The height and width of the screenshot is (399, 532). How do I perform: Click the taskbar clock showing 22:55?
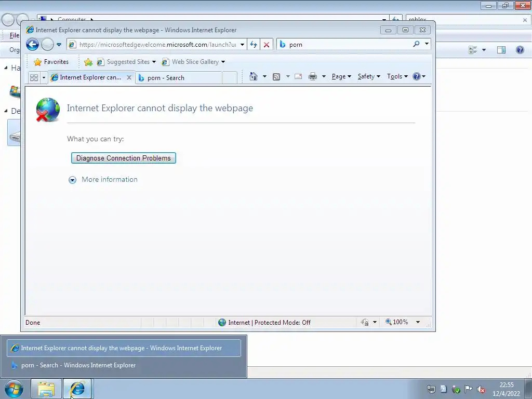(506, 389)
